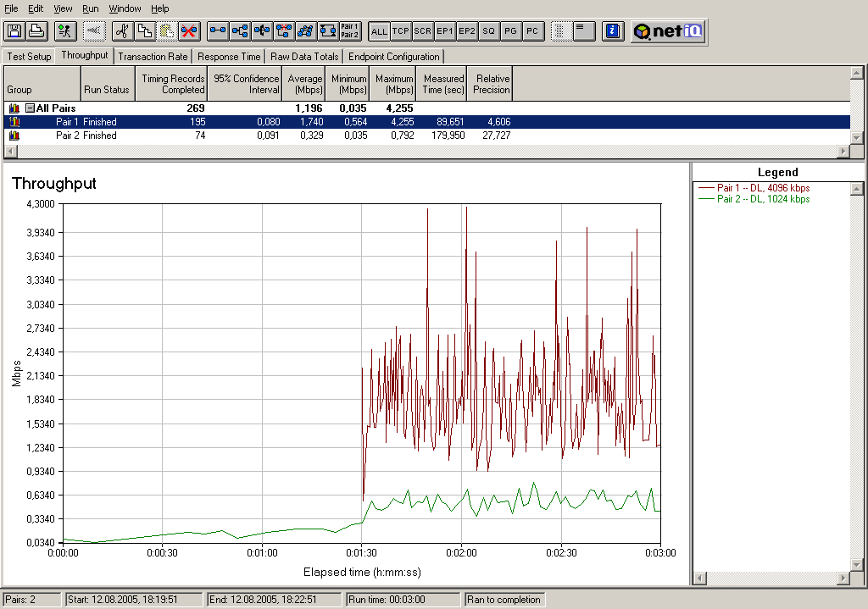
Task: Click the Pair 2 row chart icon
Action: (14, 136)
